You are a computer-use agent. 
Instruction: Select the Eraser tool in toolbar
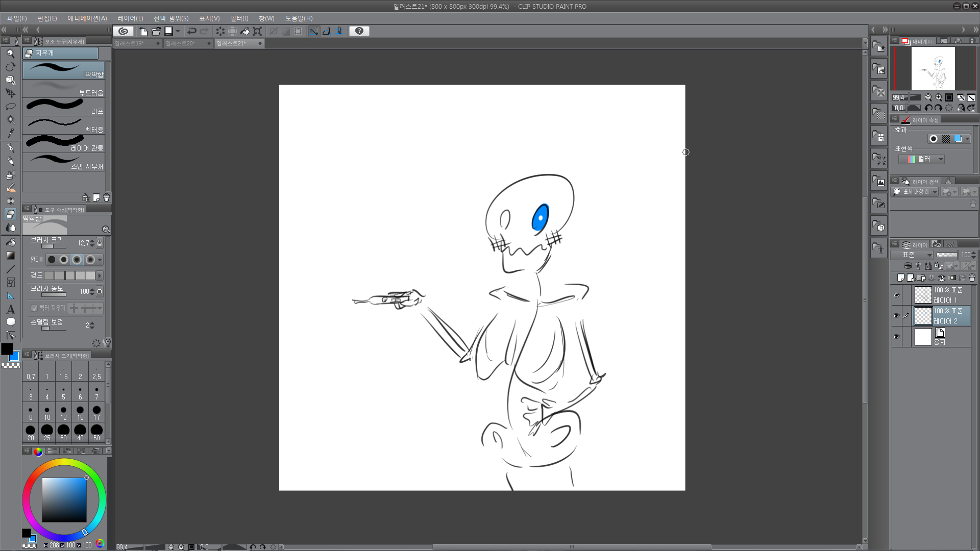pyautogui.click(x=10, y=214)
